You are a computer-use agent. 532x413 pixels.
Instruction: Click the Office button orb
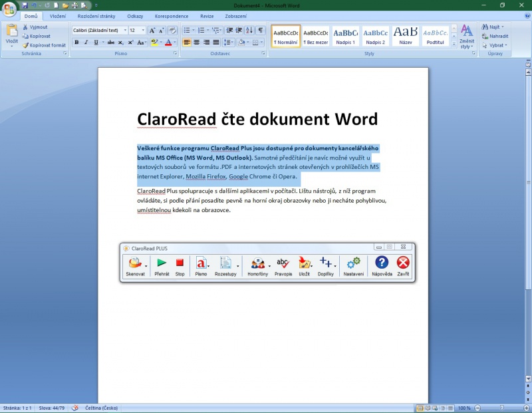tap(9, 9)
